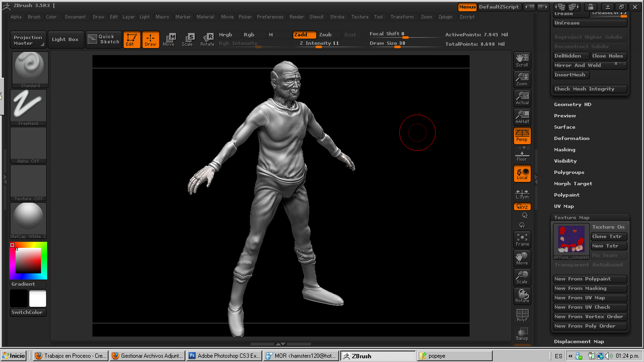The width and height of the screenshot is (644, 362).
Task: Click the AAHalf antialiased half-size icon
Action: [522, 116]
